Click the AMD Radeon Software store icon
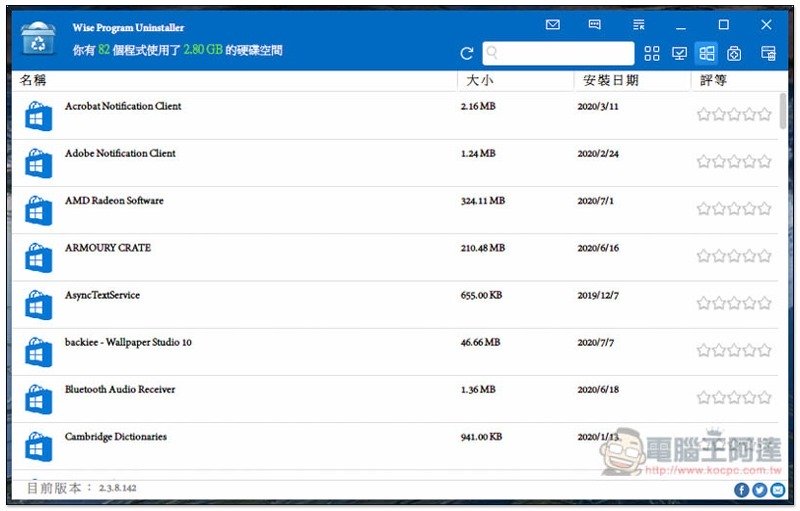 (x=38, y=211)
